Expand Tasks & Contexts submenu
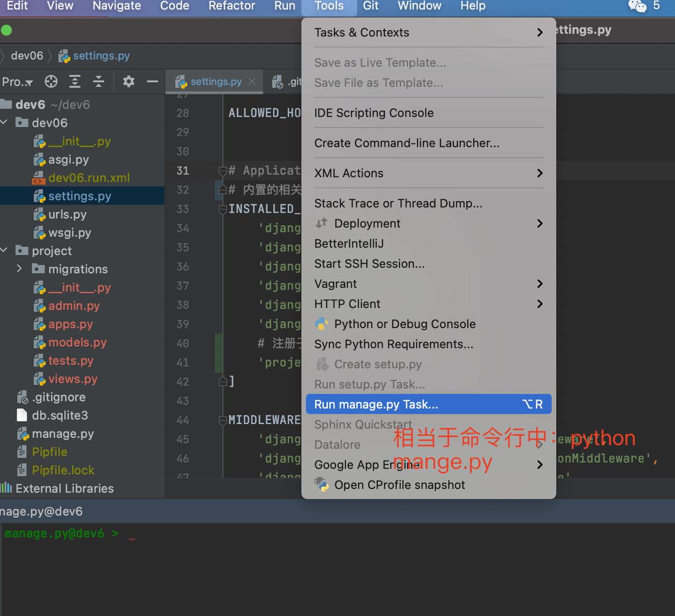Screen dimensions: 675x616 (540, 32)
